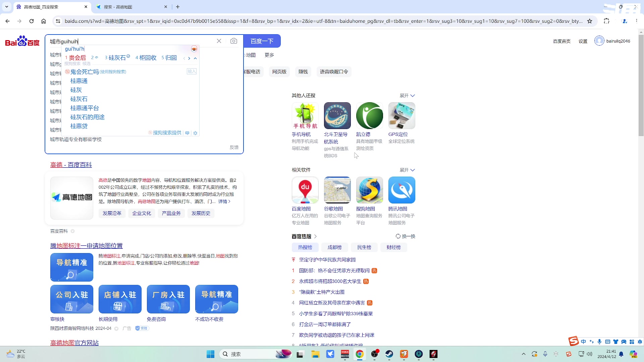Open Sogou toolbar skin shirt icon
Viewport: 644px width, 362px height.
[x=615, y=342]
